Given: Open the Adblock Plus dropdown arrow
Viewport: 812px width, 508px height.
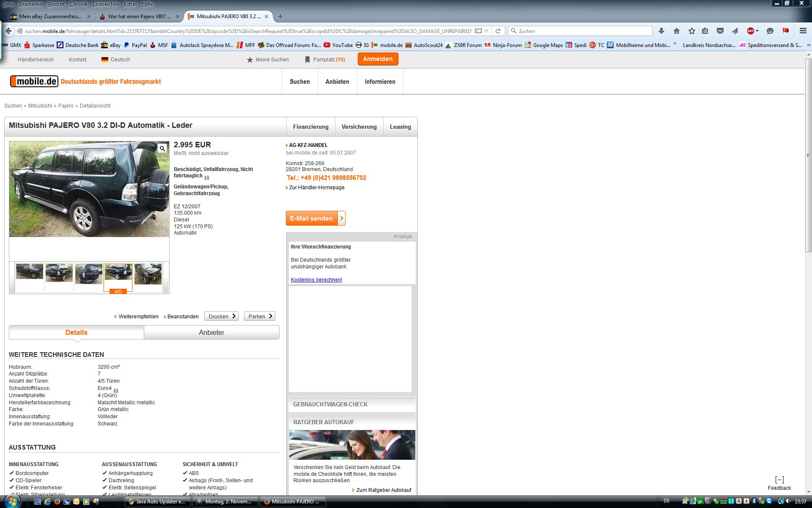Looking at the screenshot, I should coord(757,31).
